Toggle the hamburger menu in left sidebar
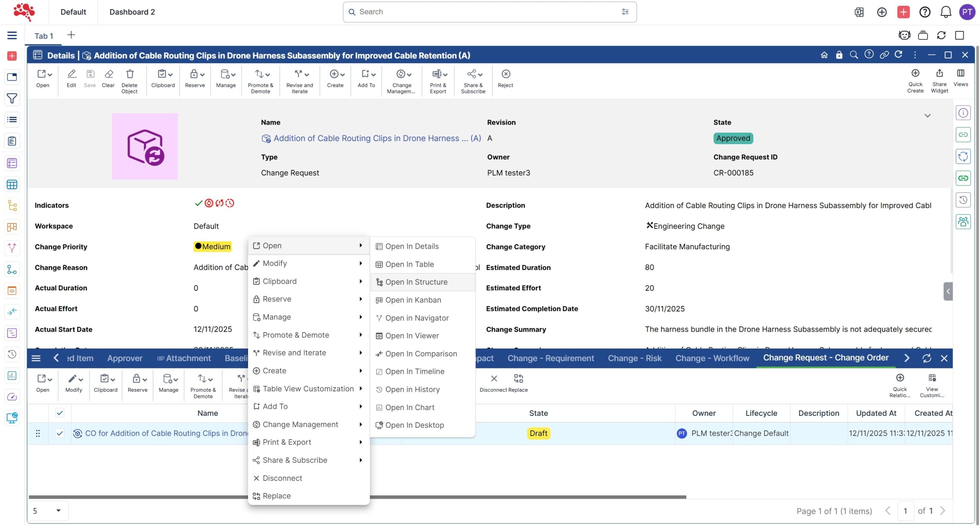This screenshot has width=980, height=526. [x=12, y=35]
